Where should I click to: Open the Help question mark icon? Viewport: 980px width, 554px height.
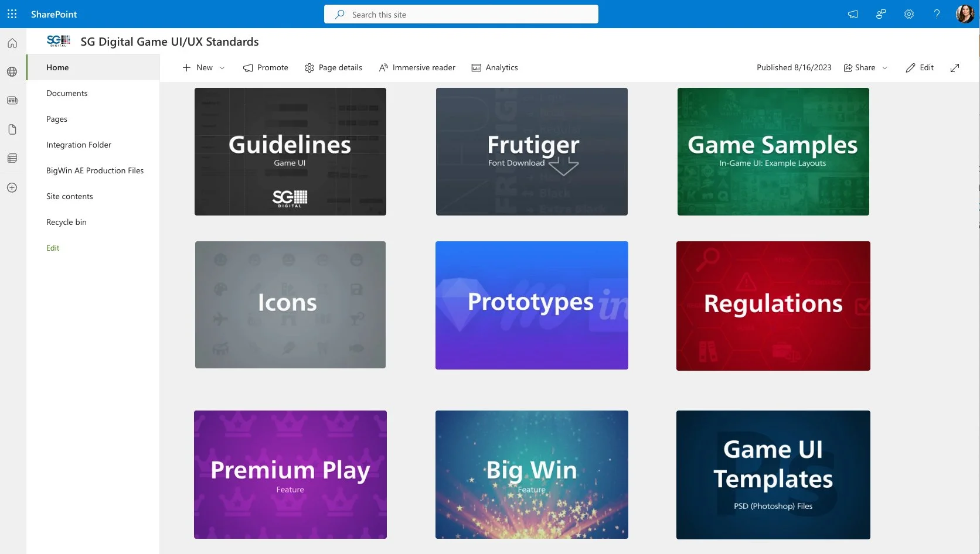[x=937, y=14]
